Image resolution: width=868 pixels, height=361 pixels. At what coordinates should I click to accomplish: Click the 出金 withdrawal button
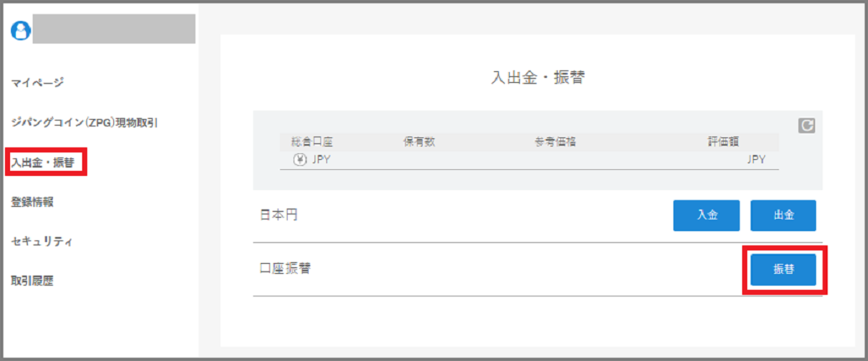pos(783,215)
